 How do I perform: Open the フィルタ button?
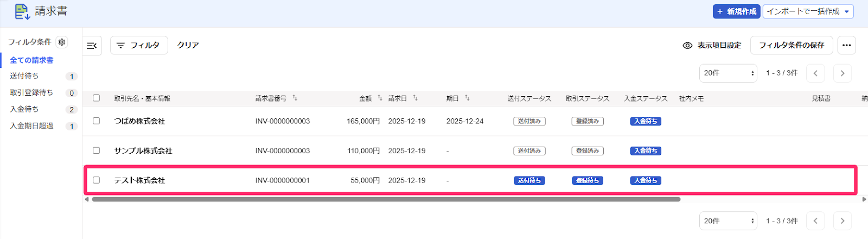click(x=139, y=45)
